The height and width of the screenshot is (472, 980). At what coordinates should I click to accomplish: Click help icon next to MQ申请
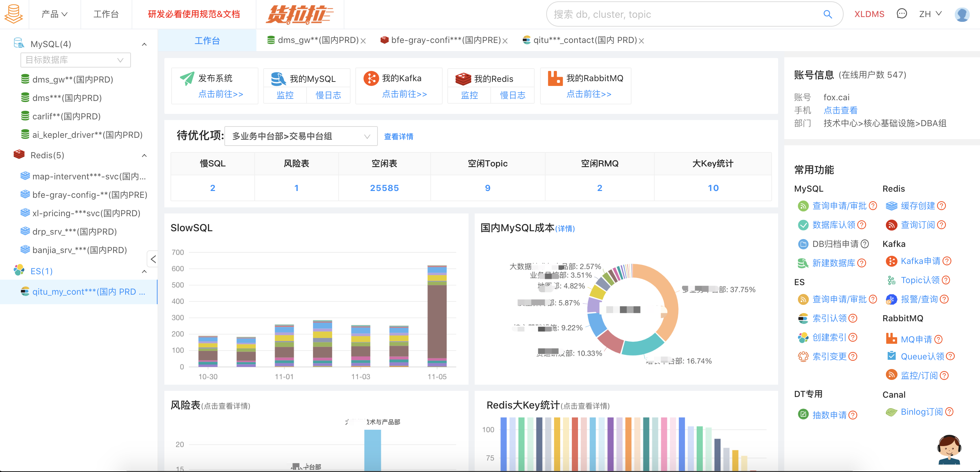coord(938,339)
